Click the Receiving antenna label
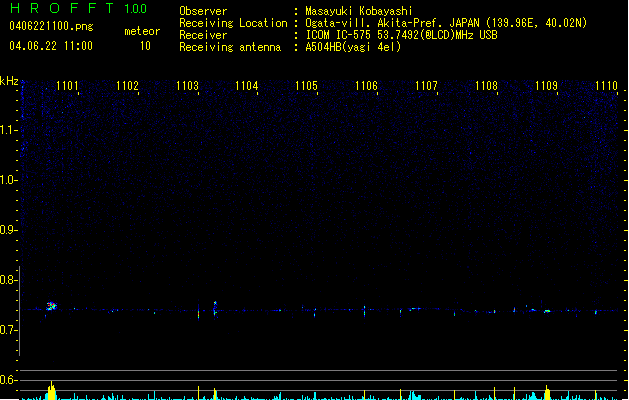 (x=230, y=47)
